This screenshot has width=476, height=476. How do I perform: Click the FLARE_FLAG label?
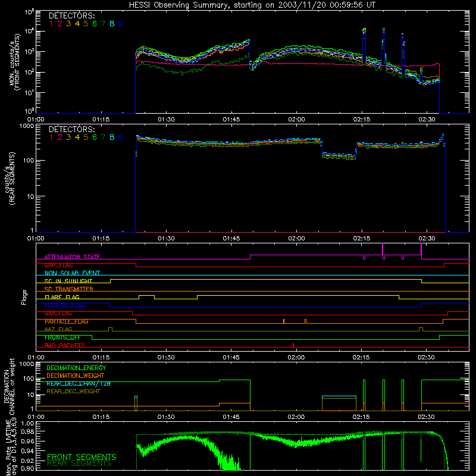pos(62,297)
